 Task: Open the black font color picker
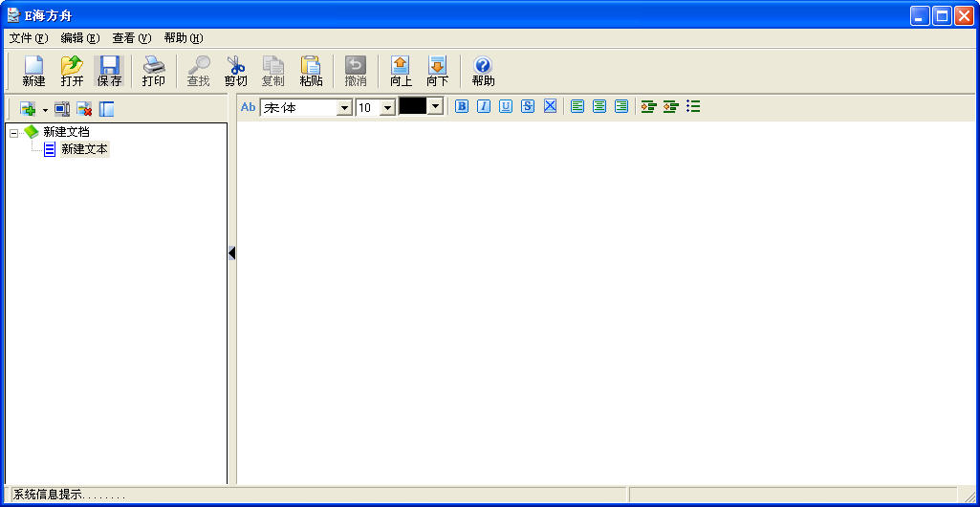pos(435,107)
